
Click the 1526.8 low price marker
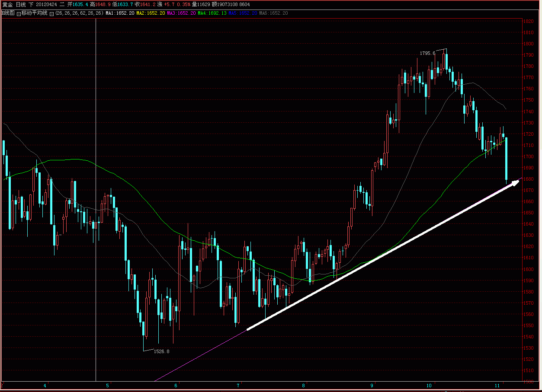click(161, 351)
